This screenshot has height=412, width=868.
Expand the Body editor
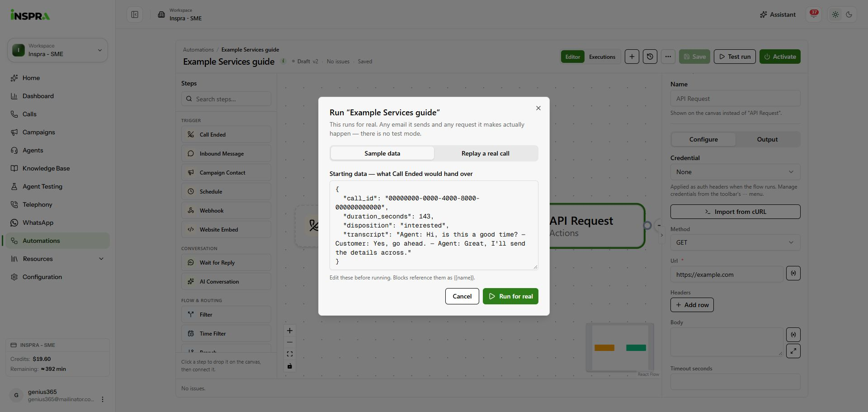tap(793, 351)
